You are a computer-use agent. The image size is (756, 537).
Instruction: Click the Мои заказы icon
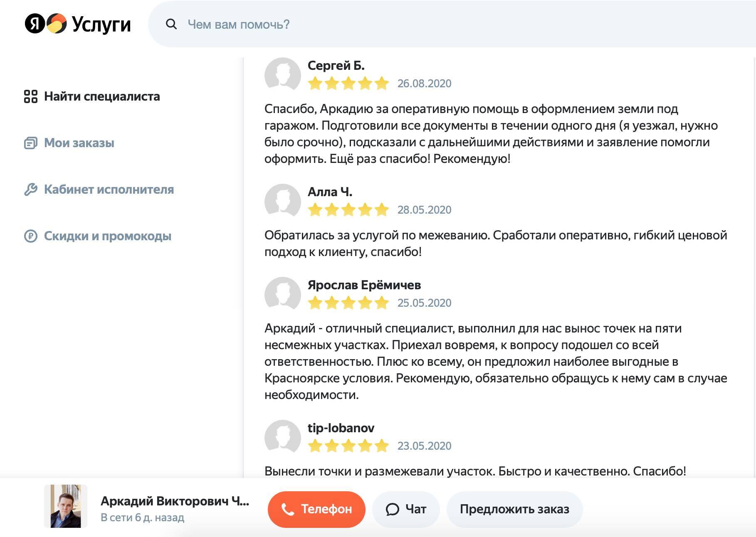coord(31,143)
